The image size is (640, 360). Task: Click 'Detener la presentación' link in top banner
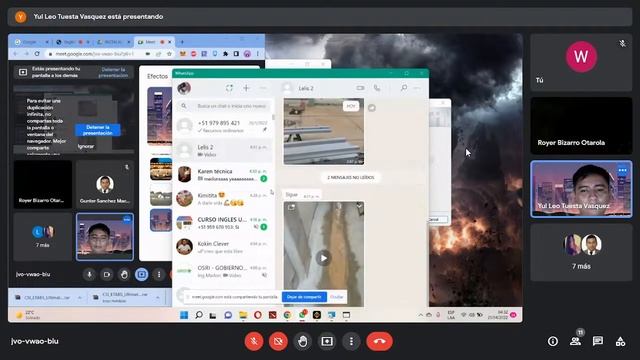click(113, 72)
